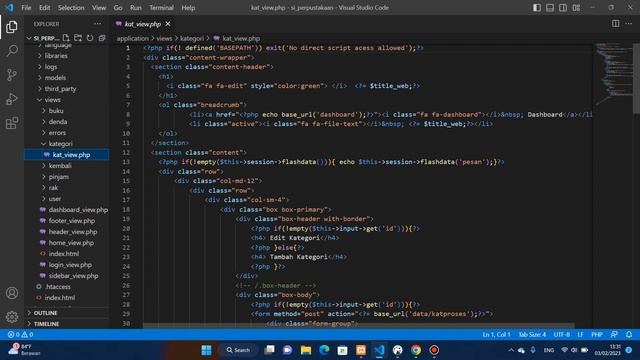Viewport: 640px width, 360px height.
Task: Open the Terminal menu
Action: [161, 7]
